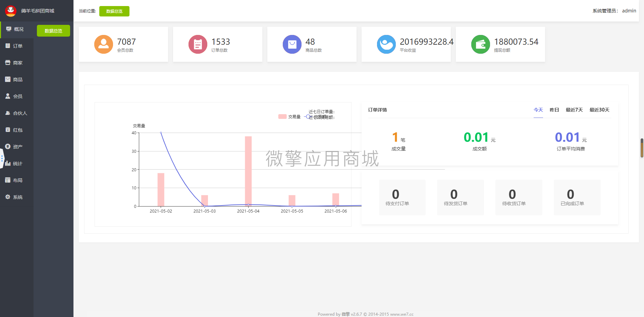Click the Powered by 微擎 footer text
Viewport: 644px width, 317px height.
point(366,314)
